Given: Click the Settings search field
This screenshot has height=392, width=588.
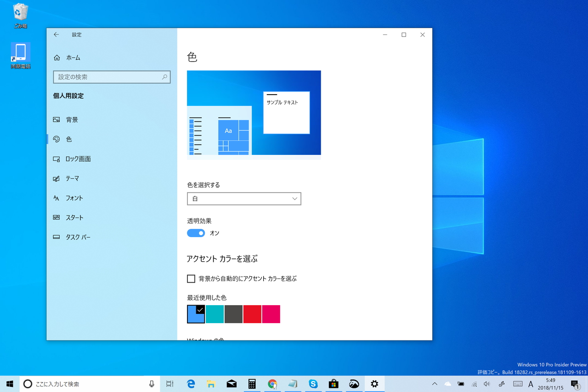Looking at the screenshot, I should coord(112,77).
